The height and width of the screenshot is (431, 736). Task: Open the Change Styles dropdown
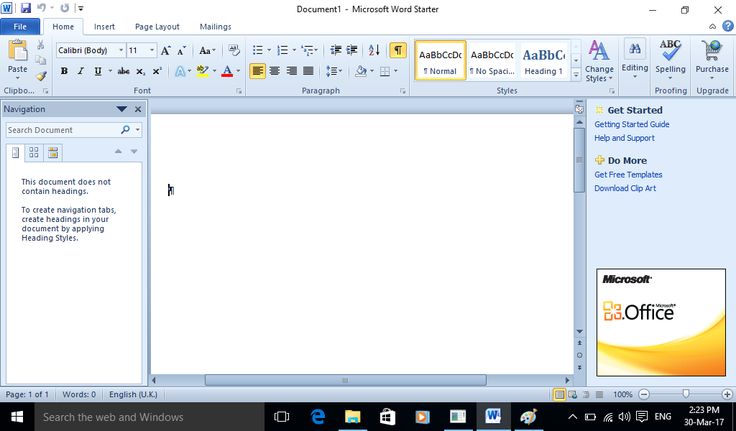[x=599, y=61]
